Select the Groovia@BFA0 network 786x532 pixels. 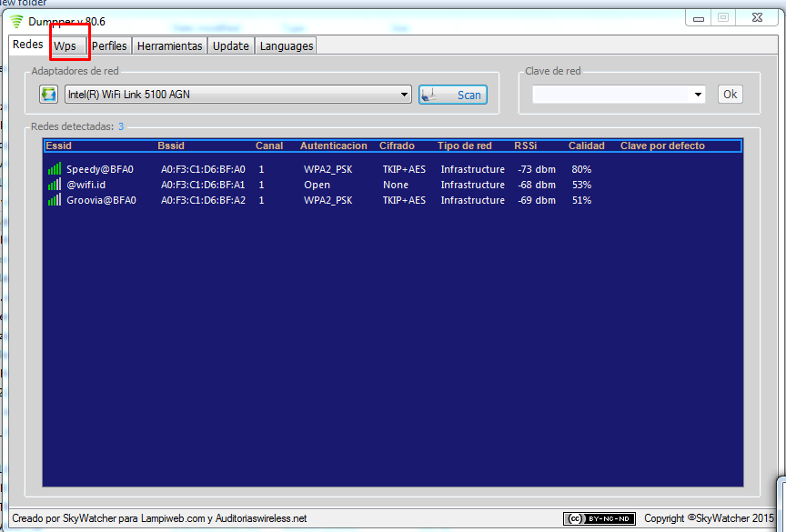[101, 200]
